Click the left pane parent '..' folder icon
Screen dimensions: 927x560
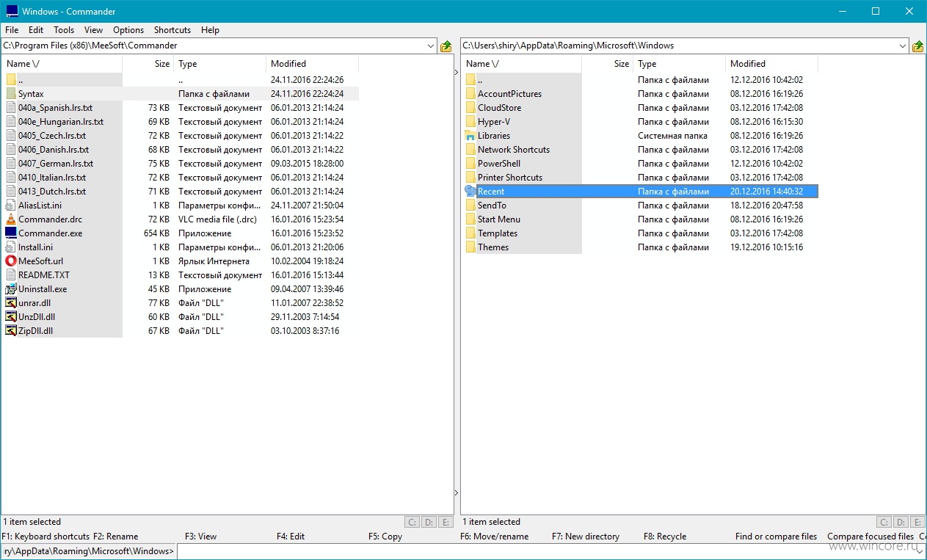point(11,80)
